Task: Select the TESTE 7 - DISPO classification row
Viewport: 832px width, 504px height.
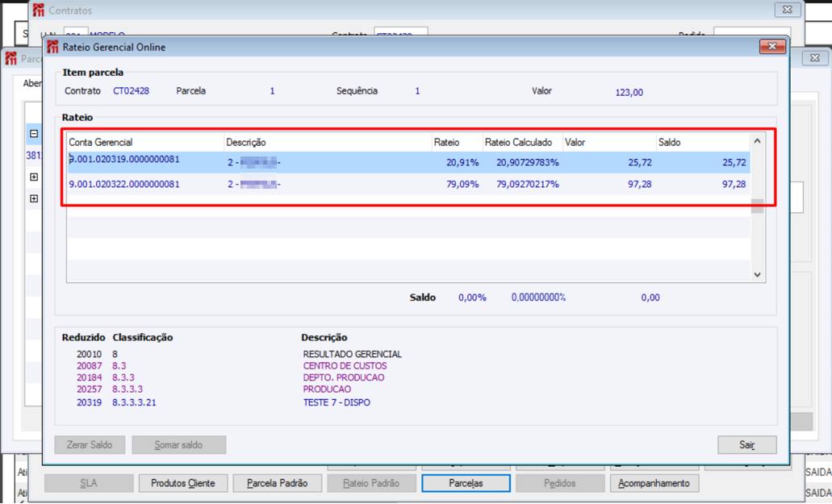Action: (337, 402)
